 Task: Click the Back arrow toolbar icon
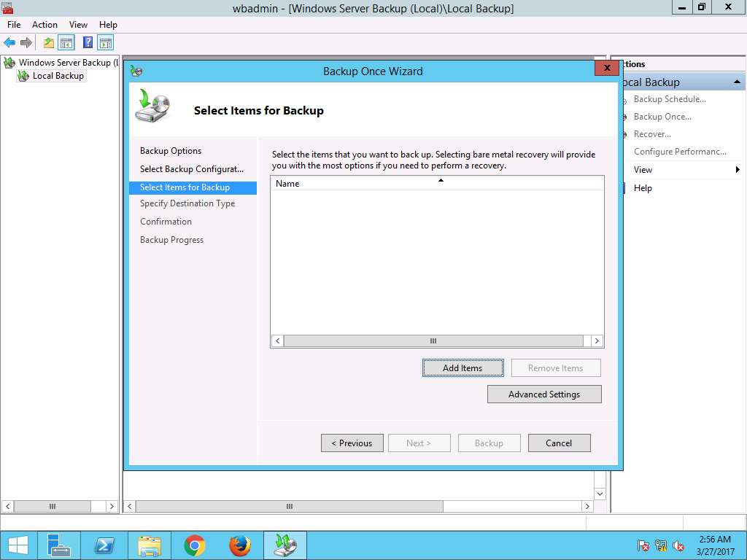click(9, 43)
